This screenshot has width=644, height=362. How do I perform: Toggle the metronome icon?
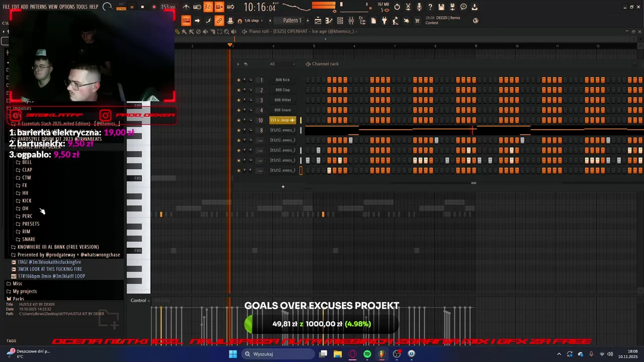point(186,7)
